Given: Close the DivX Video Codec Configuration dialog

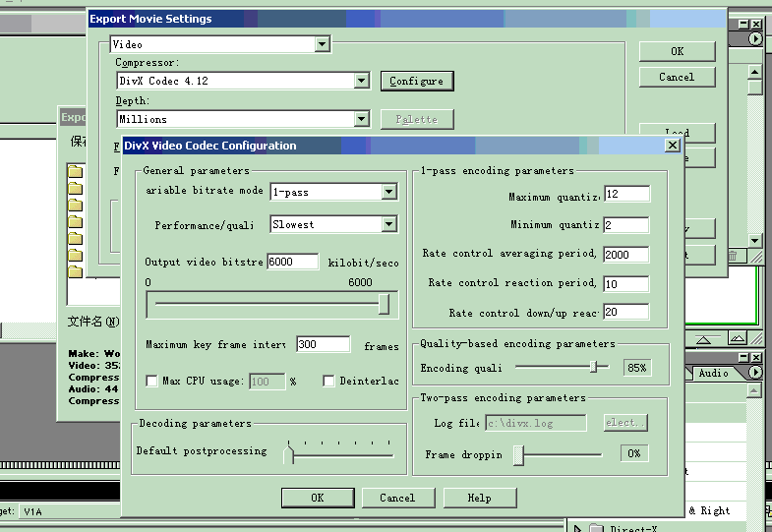Looking at the screenshot, I should [673, 146].
